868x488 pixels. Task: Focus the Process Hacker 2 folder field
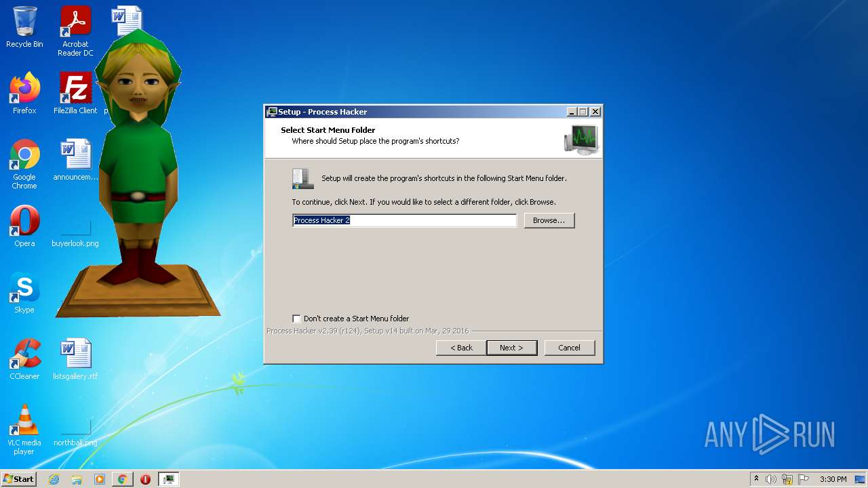pos(404,220)
